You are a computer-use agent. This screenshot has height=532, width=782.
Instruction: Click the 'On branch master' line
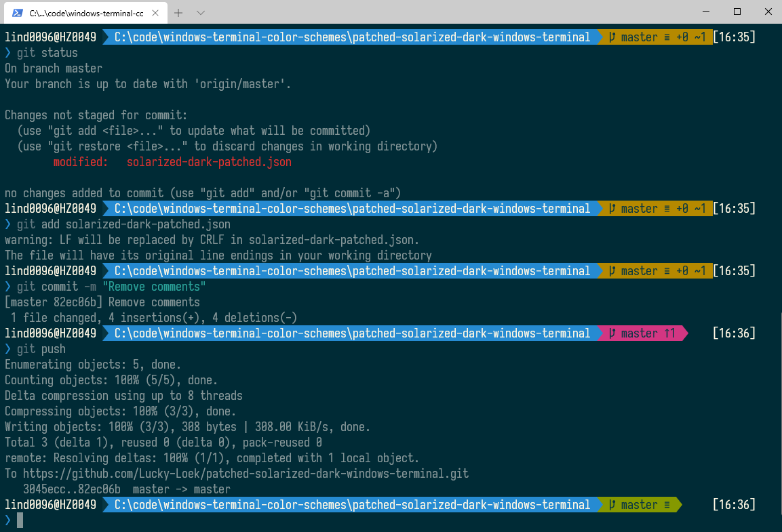(x=54, y=68)
